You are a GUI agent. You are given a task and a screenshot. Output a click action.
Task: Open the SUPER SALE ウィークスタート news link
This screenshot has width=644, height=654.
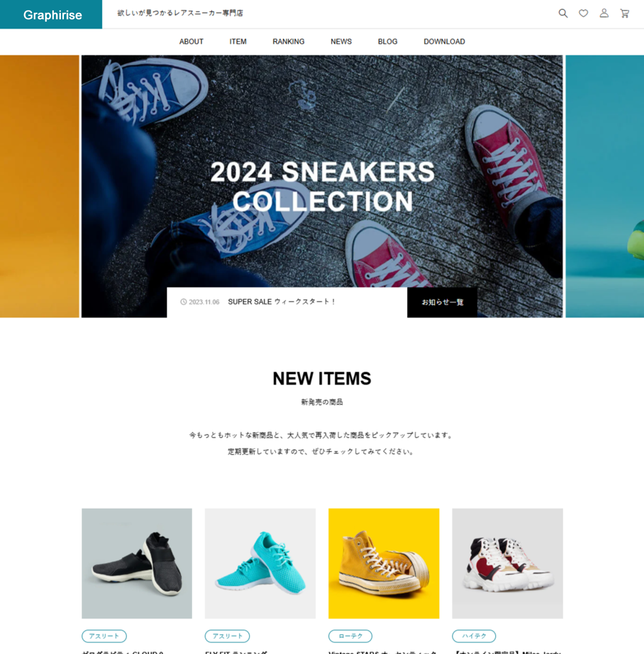pyautogui.click(x=281, y=302)
